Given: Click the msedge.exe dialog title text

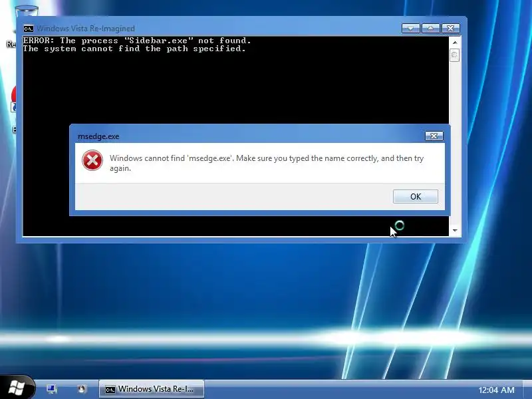Looking at the screenshot, I should (x=98, y=136).
